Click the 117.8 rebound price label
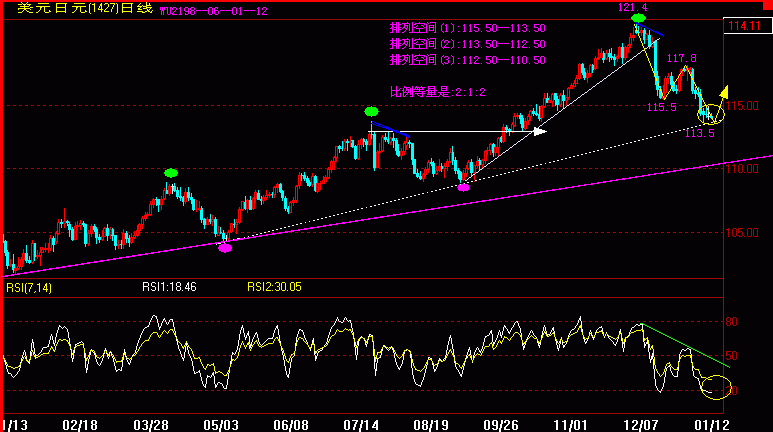Screen dimensions: 773x432 (682, 59)
